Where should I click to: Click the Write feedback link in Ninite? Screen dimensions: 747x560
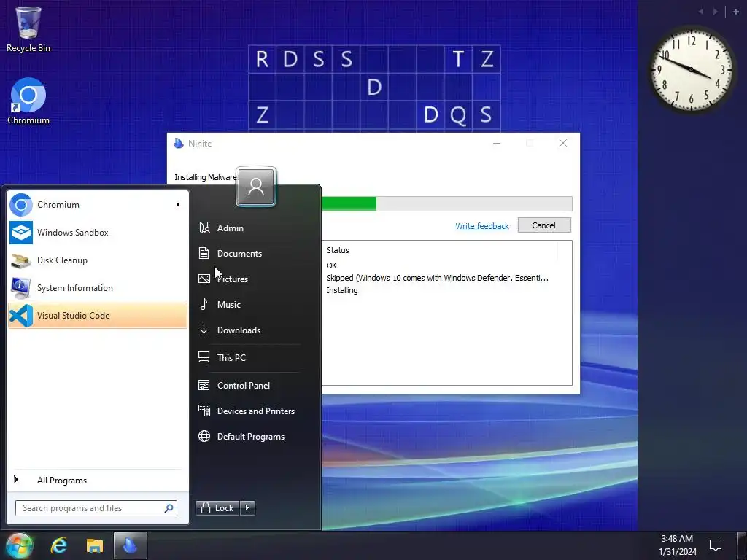tap(482, 226)
